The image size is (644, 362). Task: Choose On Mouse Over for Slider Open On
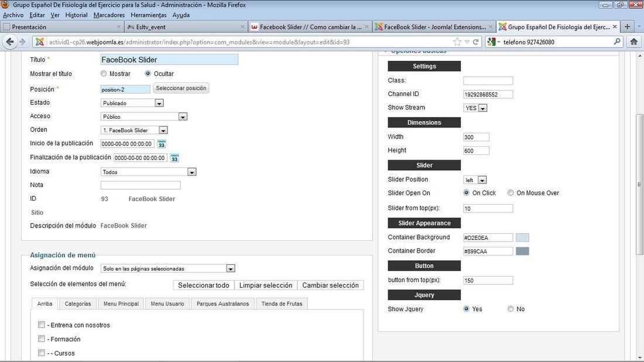(x=511, y=193)
